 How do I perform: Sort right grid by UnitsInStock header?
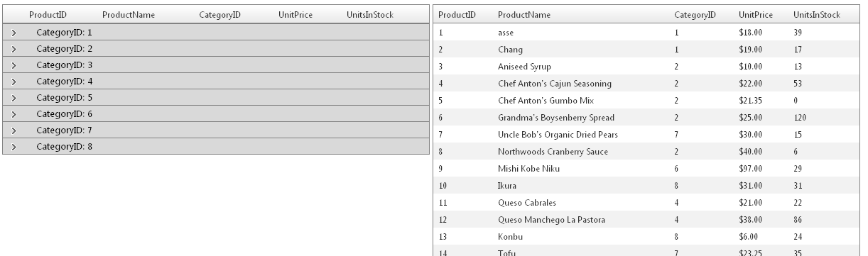coord(817,15)
